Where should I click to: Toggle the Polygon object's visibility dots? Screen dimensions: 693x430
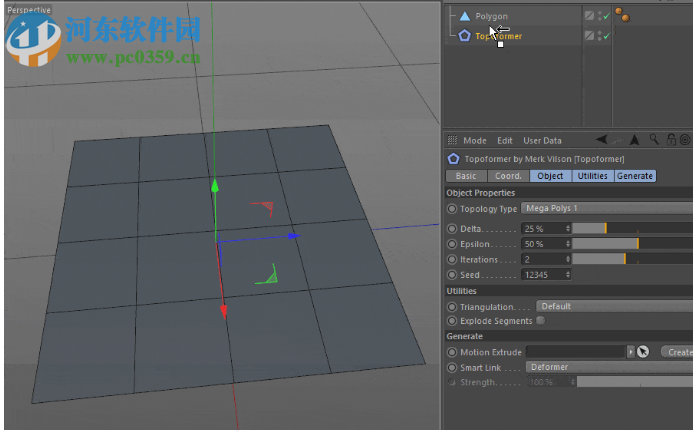(x=598, y=16)
